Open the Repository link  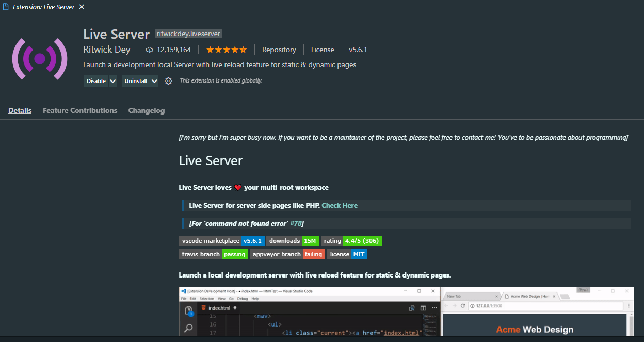[x=279, y=50]
